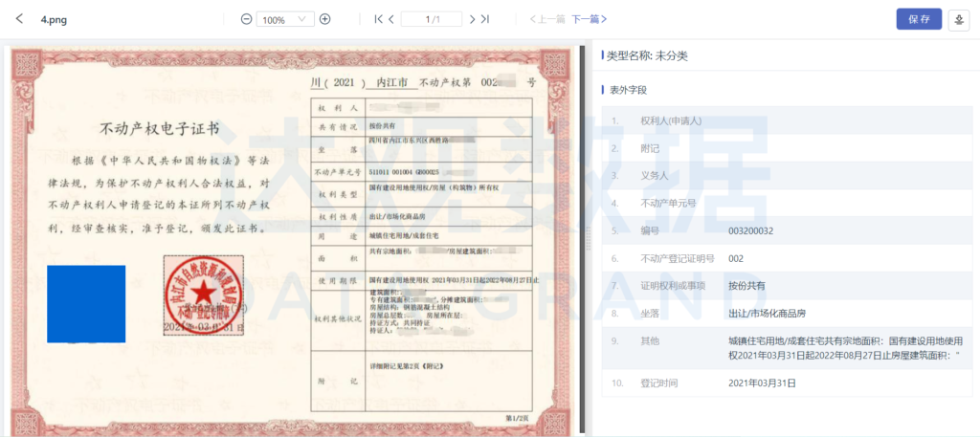The image size is (980, 437).
Task: Go to the next page arrow
Action: point(471,19)
